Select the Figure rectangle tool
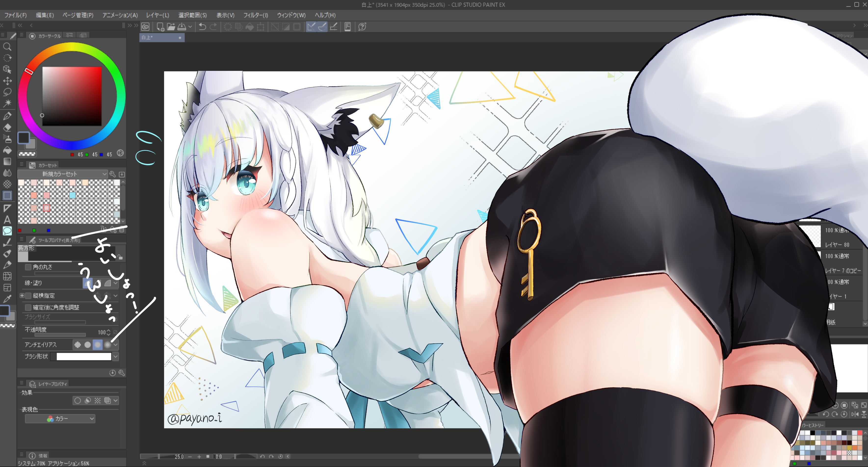The image size is (868, 467). [x=7, y=195]
